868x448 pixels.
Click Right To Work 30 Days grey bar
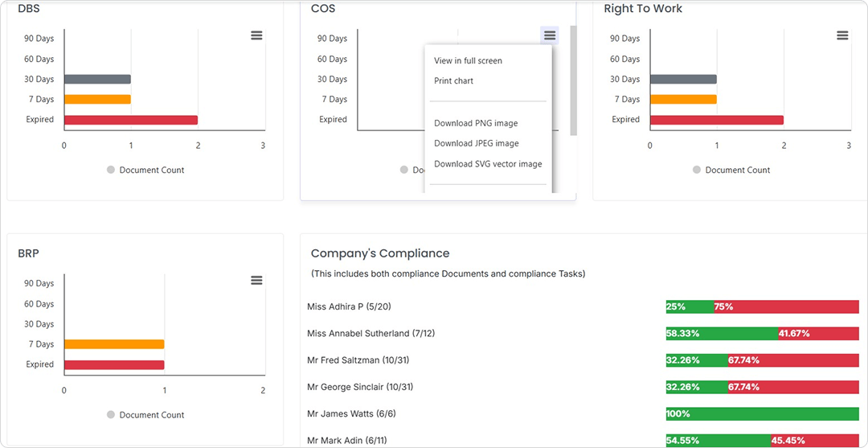tap(683, 80)
